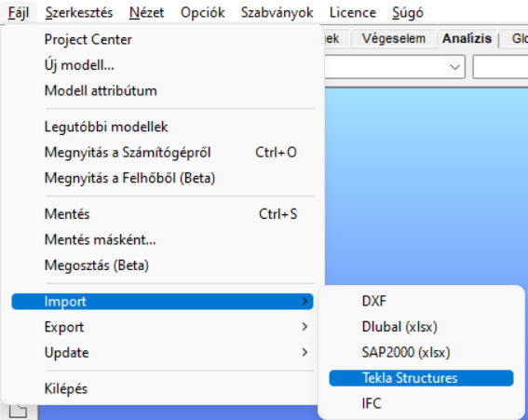
Task: Expand the Export submenu arrow
Action: click(x=305, y=327)
